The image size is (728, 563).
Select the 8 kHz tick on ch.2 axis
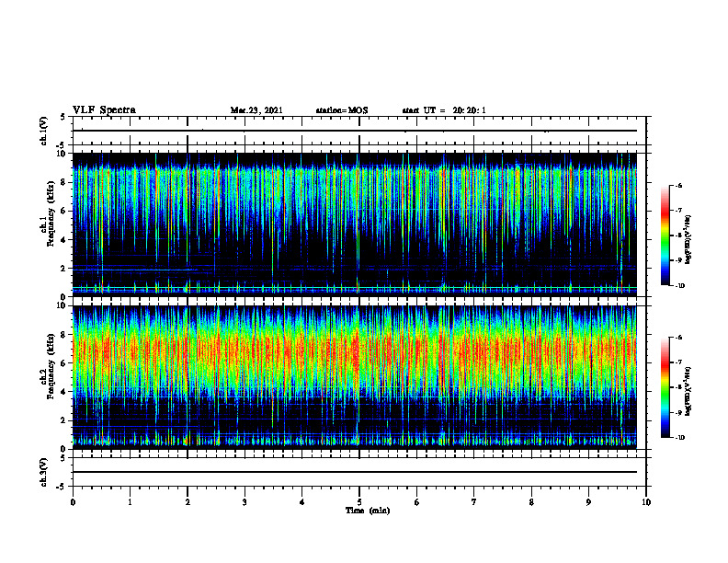tap(64, 335)
